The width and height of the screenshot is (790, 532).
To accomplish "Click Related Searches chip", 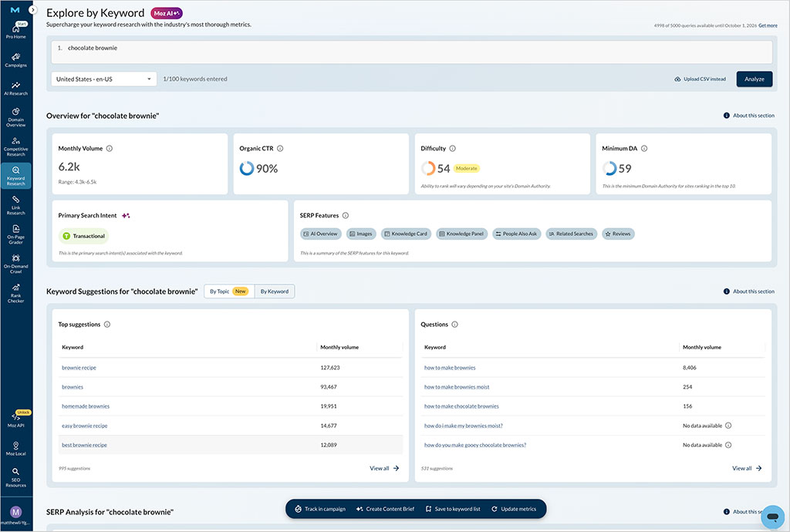I will pos(572,234).
